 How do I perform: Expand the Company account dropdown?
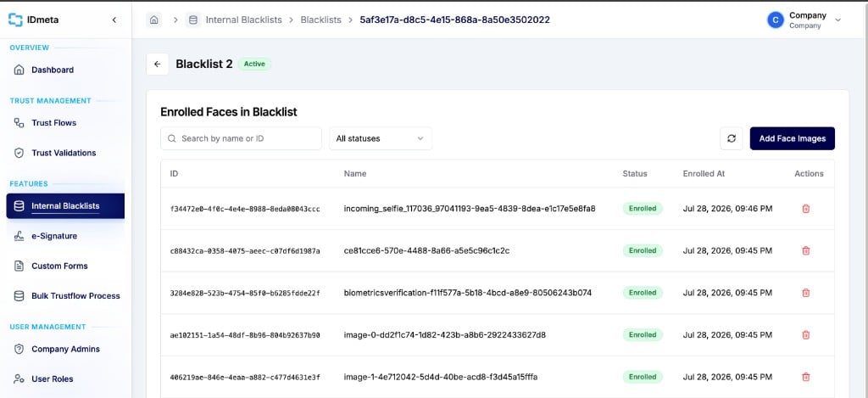[x=837, y=20]
